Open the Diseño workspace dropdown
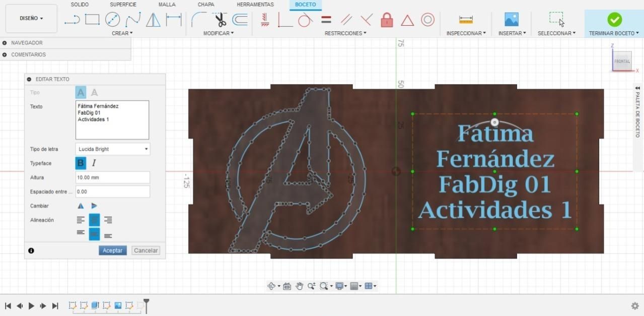The height and width of the screenshot is (316, 644). tap(31, 18)
